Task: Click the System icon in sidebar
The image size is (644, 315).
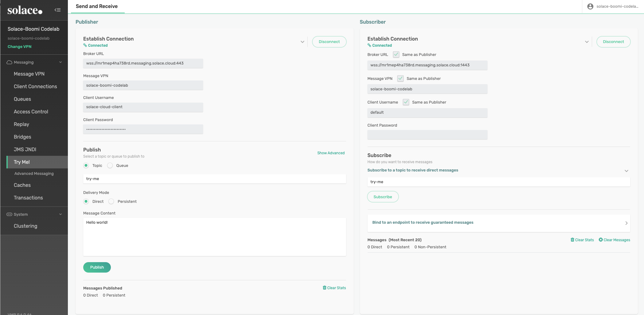Action: 10,215
